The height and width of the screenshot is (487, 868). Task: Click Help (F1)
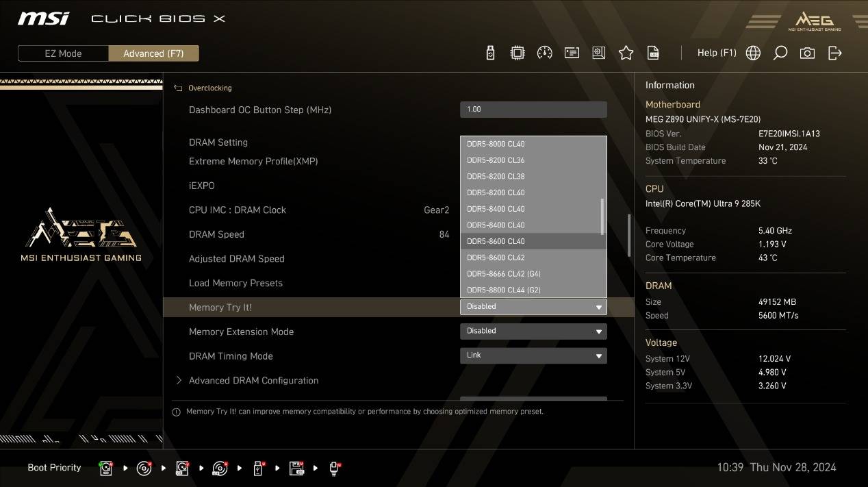(x=716, y=53)
